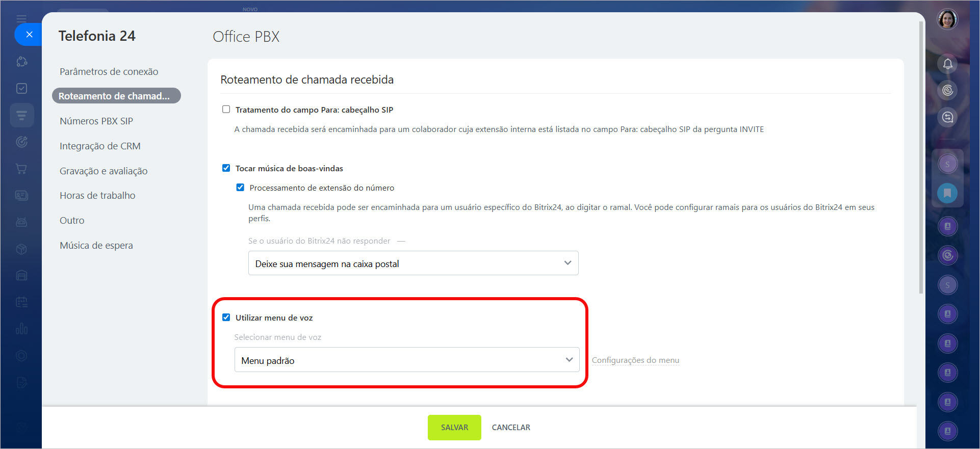This screenshot has height=449, width=980.
Task: Go to Números PBX SIP section
Action: (x=96, y=121)
